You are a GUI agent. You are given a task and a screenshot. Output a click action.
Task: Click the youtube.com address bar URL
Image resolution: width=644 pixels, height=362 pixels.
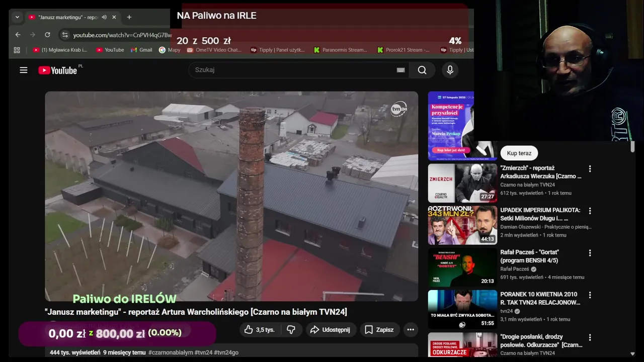tap(122, 35)
